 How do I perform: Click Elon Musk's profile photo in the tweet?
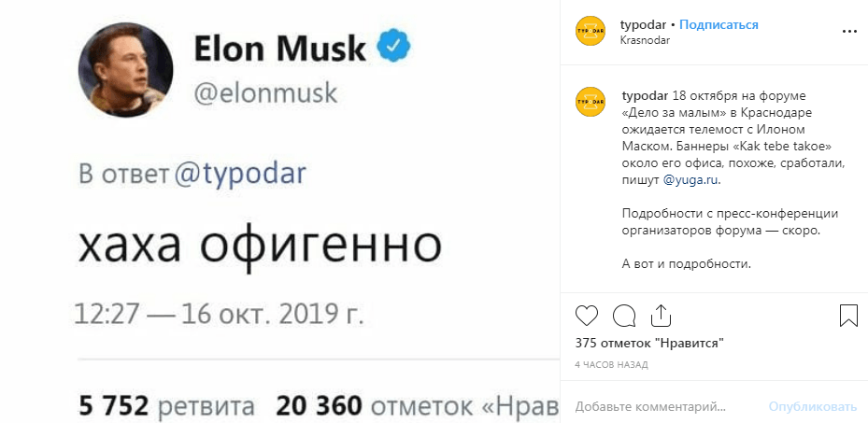pyautogui.click(x=131, y=69)
